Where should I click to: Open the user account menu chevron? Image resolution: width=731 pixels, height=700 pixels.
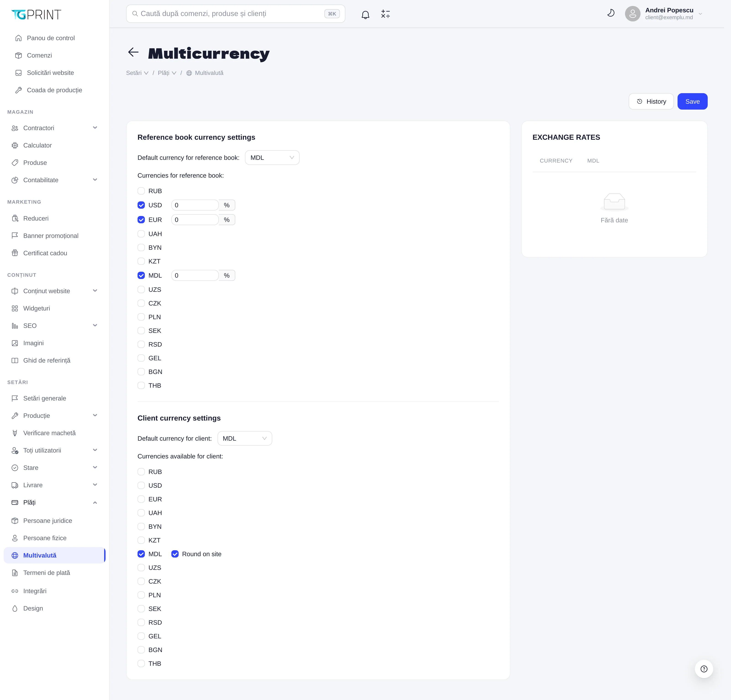coord(700,14)
